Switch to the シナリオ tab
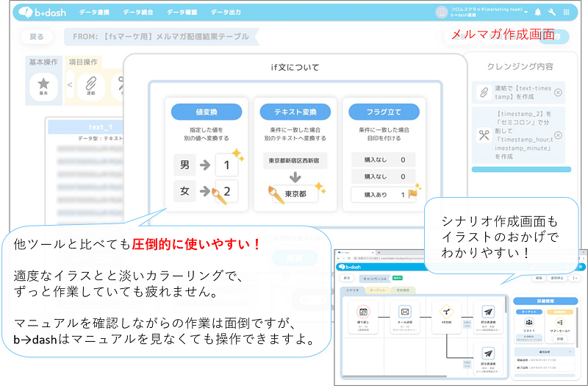Screen dimensions: 588x386 point(352,290)
